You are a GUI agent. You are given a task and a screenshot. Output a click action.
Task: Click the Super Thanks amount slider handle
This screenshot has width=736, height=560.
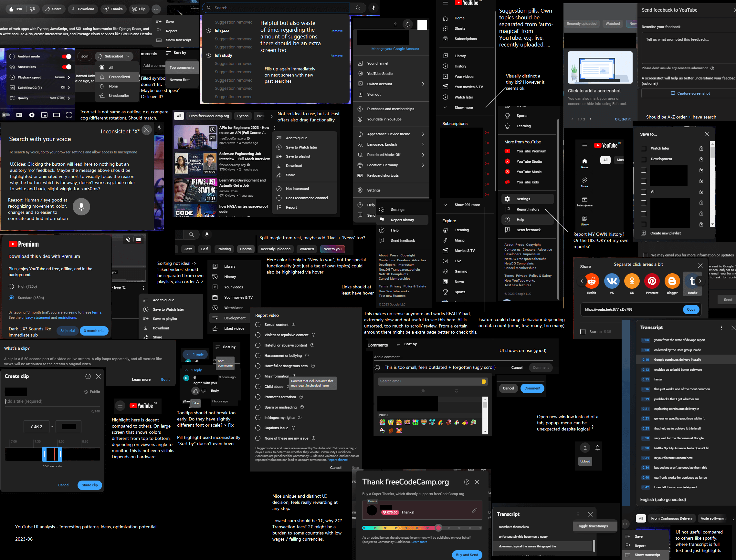pos(438,527)
